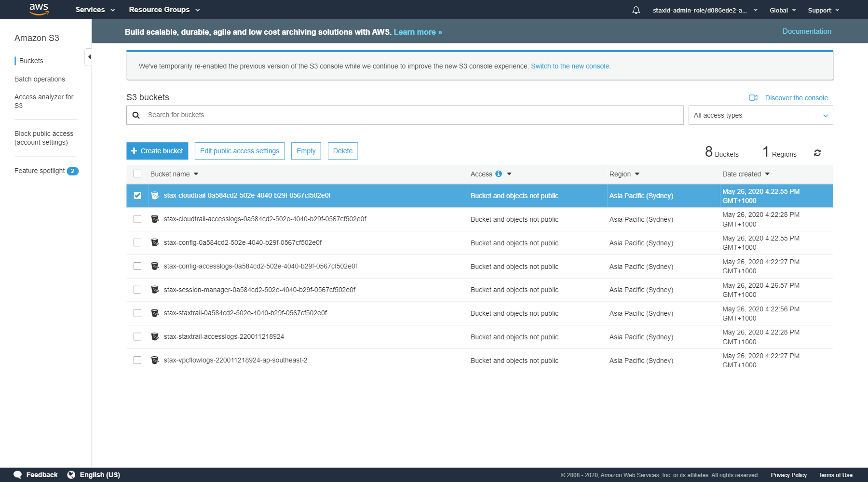Click the language globe icon

pos(71,475)
